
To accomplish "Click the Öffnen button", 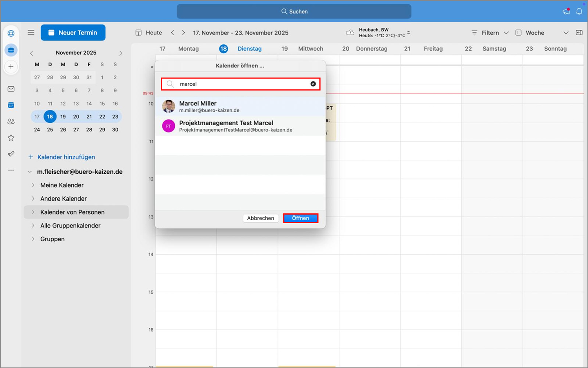I will [x=300, y=218].
